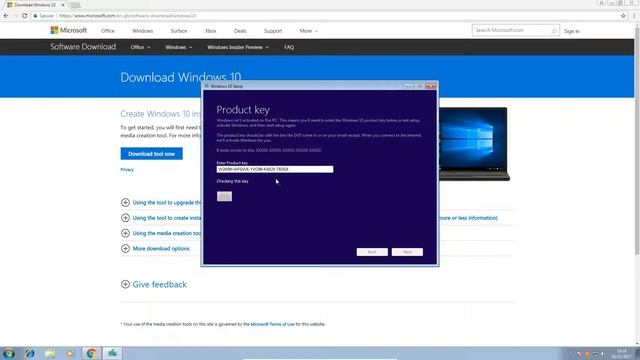Click the Secure padlock in the address bar
The width and height of the screenshot is (640, 360).
pos(36,16)
